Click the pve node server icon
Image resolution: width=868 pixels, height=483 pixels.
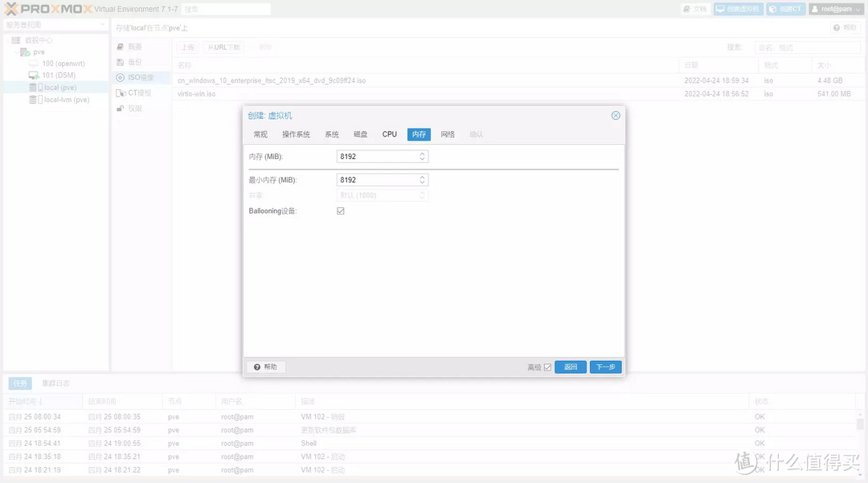[25, 52]
